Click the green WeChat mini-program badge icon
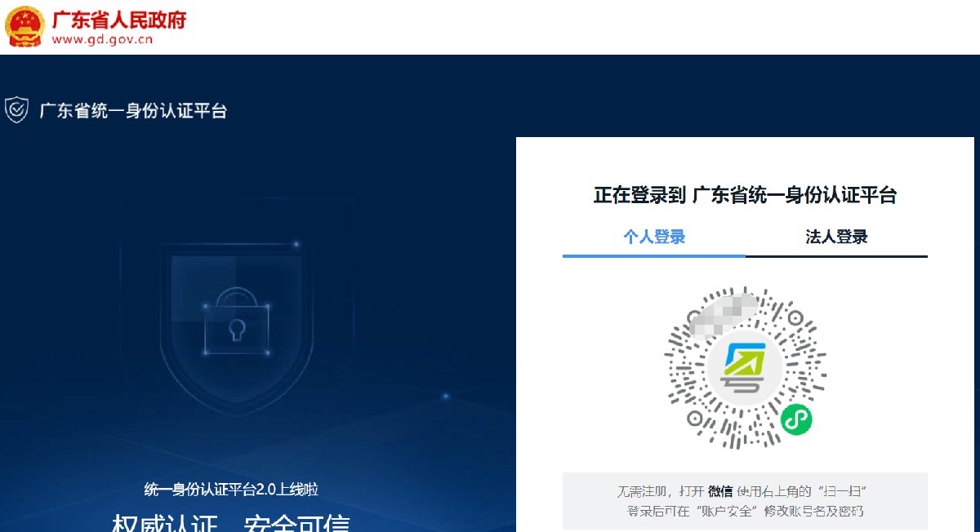Image resolution: width=980 pixels, height=532 pixels. (x=795, y=420)
